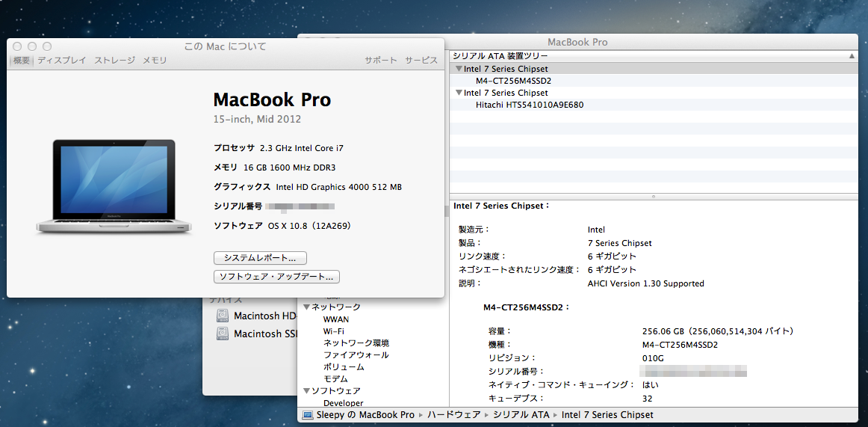Click the システムレポート button
Screen dimensions: 868x427
click(260, 258)
